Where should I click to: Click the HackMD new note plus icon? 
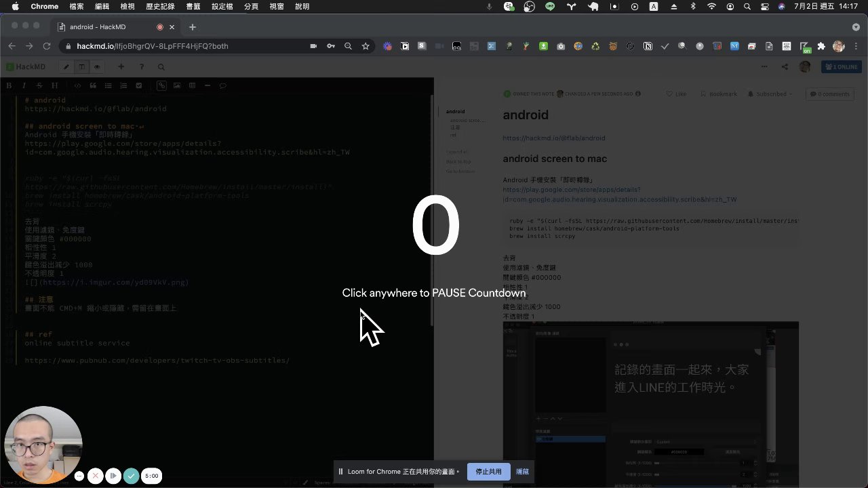(121, 67)
